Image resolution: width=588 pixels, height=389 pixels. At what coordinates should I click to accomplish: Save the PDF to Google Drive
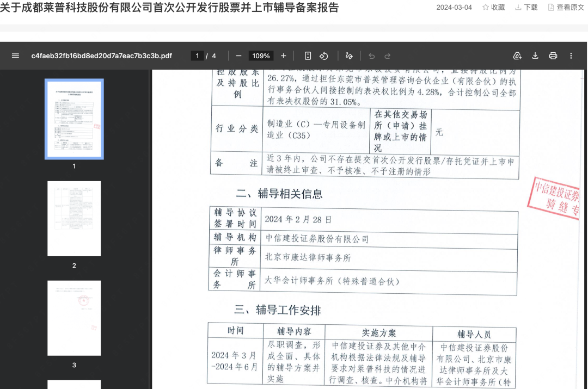(x=517, y=56)
